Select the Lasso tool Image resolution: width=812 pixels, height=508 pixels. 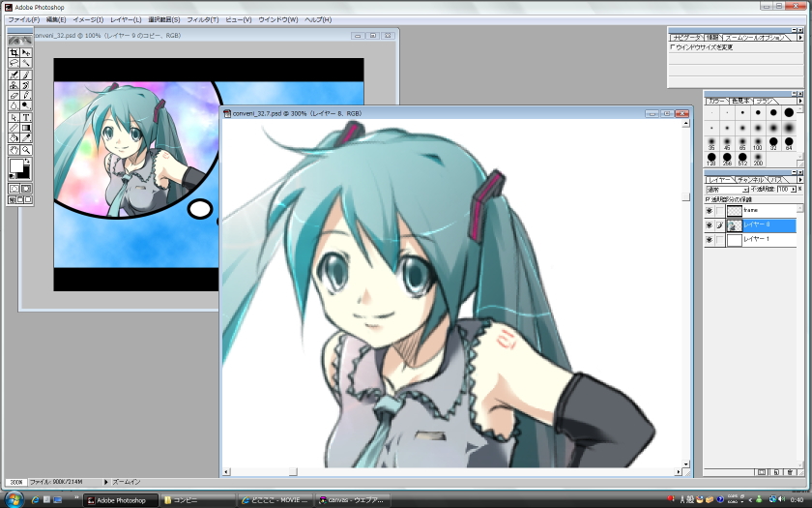[14, 63]
